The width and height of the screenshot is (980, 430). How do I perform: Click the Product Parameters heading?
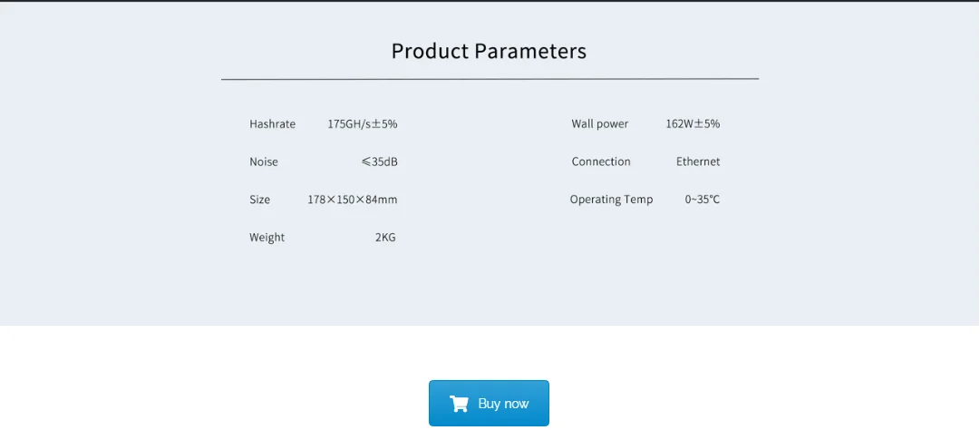click(489, 52)
